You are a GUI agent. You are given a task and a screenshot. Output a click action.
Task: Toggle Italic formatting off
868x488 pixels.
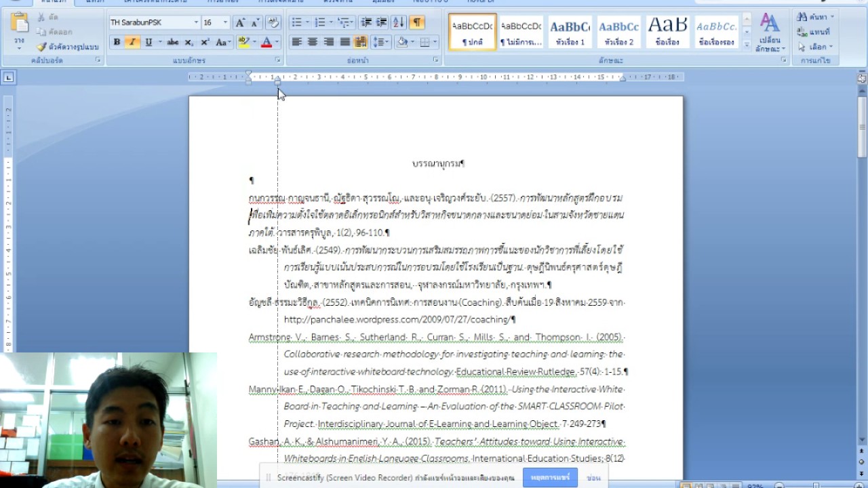(132, 42)
